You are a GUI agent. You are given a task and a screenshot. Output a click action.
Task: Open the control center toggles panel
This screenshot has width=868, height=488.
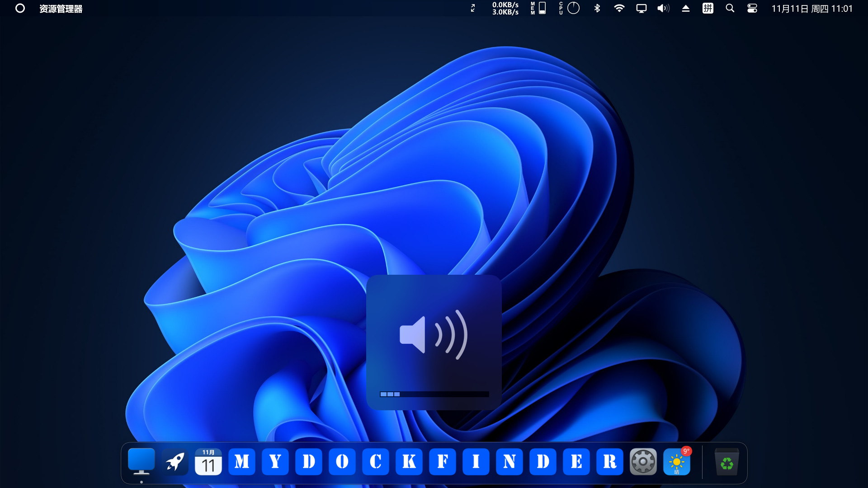pos(752,8)
